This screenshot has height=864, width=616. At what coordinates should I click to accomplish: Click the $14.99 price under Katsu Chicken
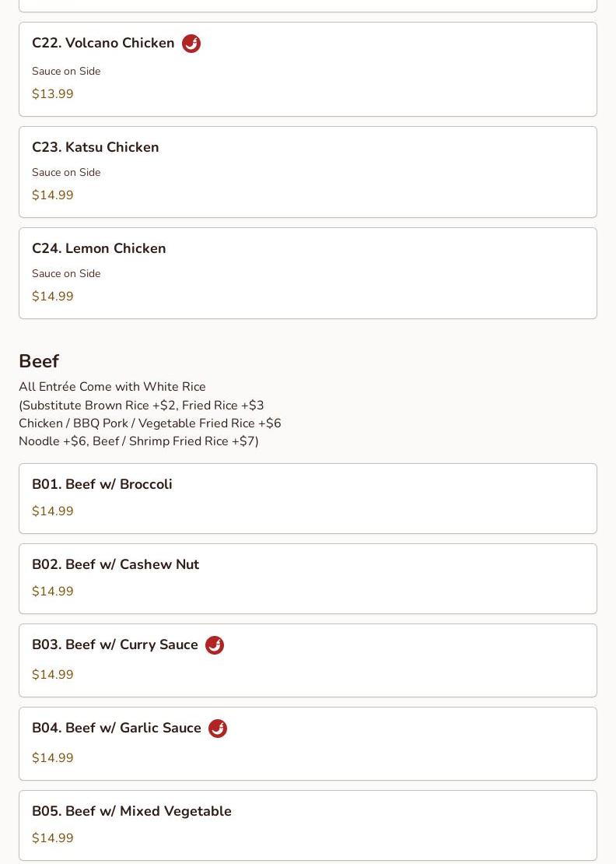click(x=53, y=195)
